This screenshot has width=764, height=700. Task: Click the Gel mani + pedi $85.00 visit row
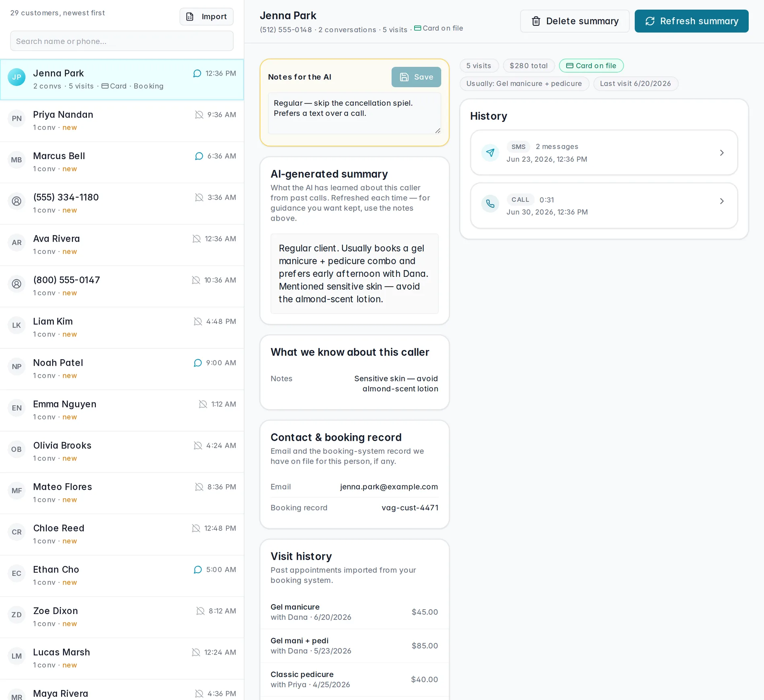click(354, 646)
